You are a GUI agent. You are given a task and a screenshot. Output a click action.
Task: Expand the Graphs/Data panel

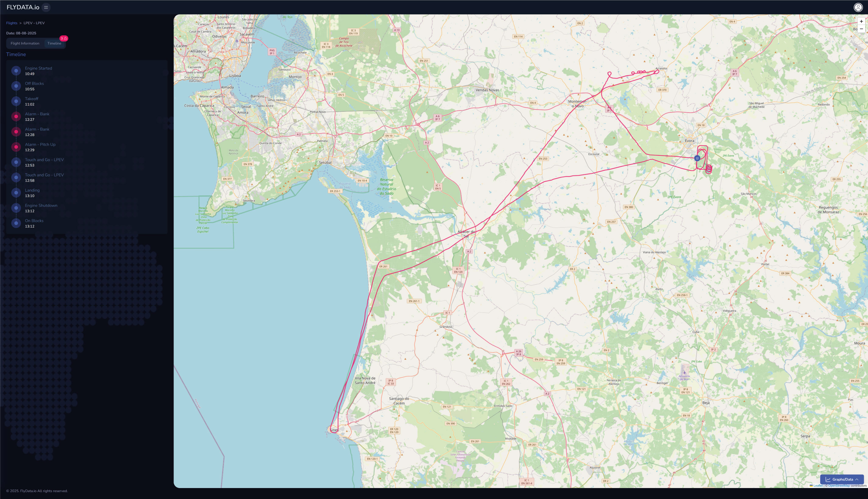(x=842, y=480)
